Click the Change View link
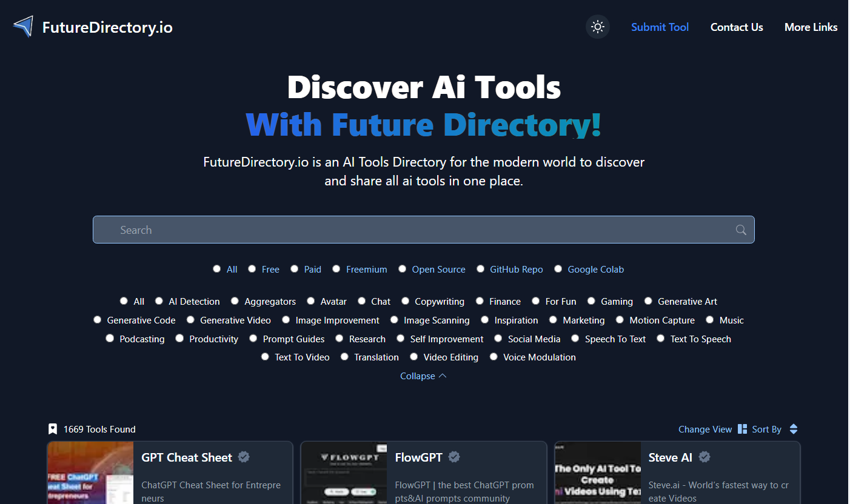The image size is (850, 504). pos(705,429)
